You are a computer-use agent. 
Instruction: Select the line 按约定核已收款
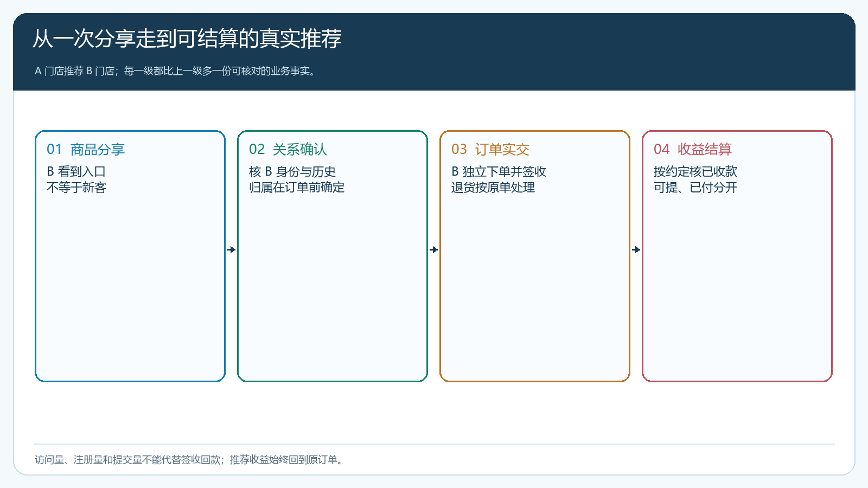(x=695, y=171)
